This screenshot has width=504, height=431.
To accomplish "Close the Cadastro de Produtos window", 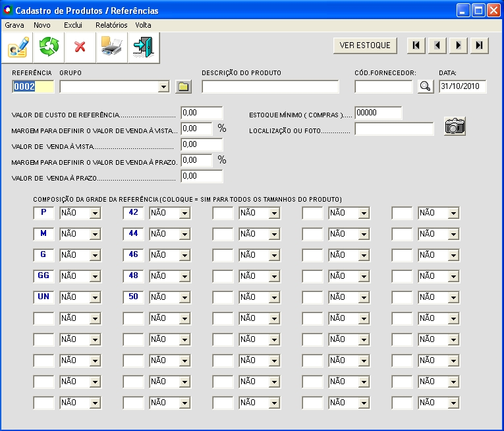I will [x=493, y=11].
